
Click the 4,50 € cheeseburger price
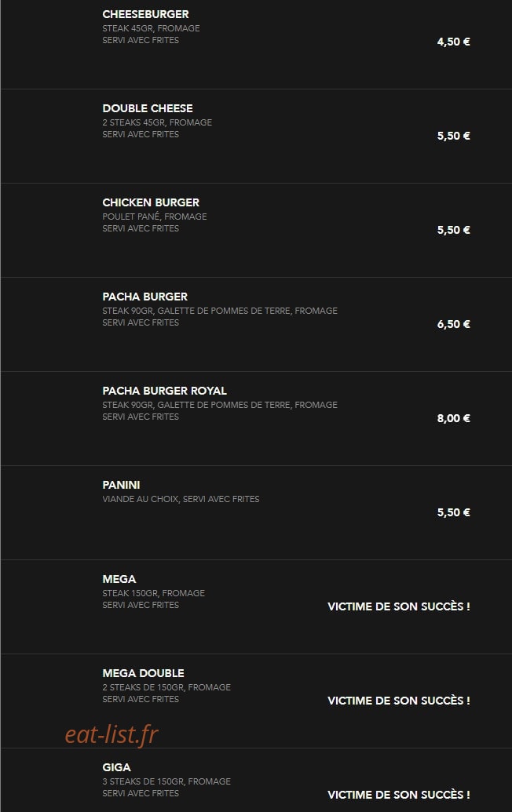(453, 42)
